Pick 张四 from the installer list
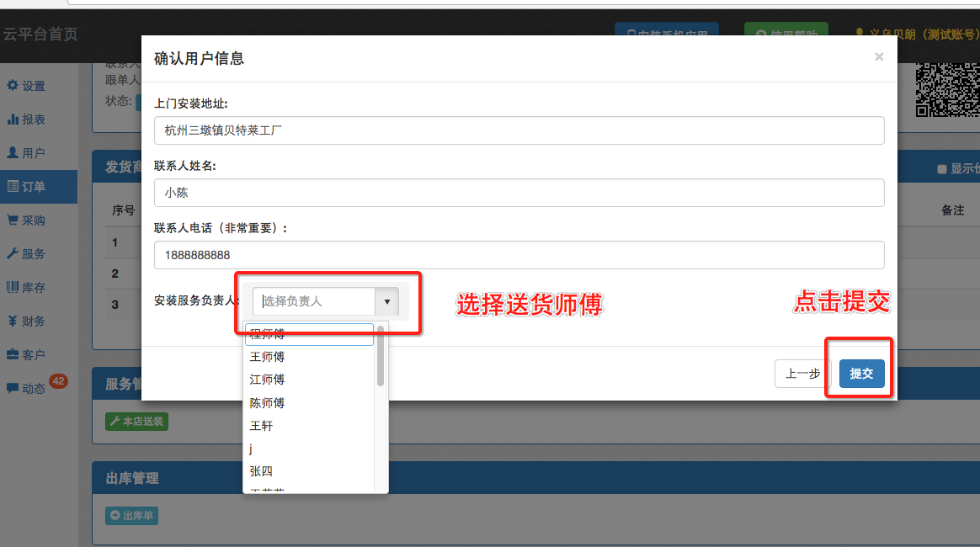 [x=262, y=471]
